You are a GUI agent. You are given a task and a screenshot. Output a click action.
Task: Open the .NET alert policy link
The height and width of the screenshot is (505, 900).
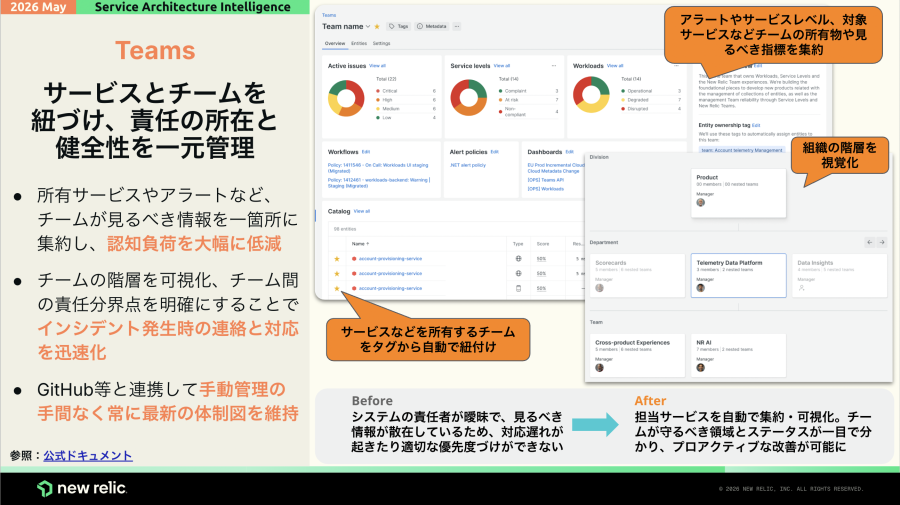click(468, 165)
